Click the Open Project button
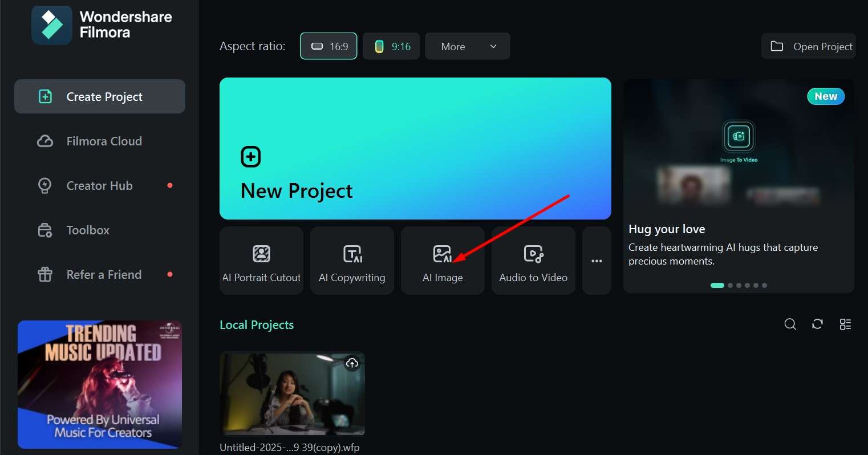The width and height of the screenshot is (868, 455). (x=809, y=46)
